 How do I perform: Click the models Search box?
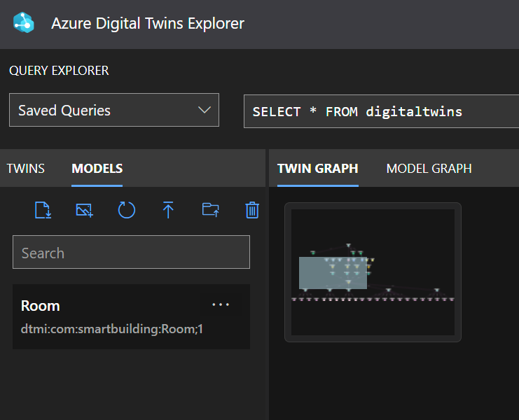131,252
